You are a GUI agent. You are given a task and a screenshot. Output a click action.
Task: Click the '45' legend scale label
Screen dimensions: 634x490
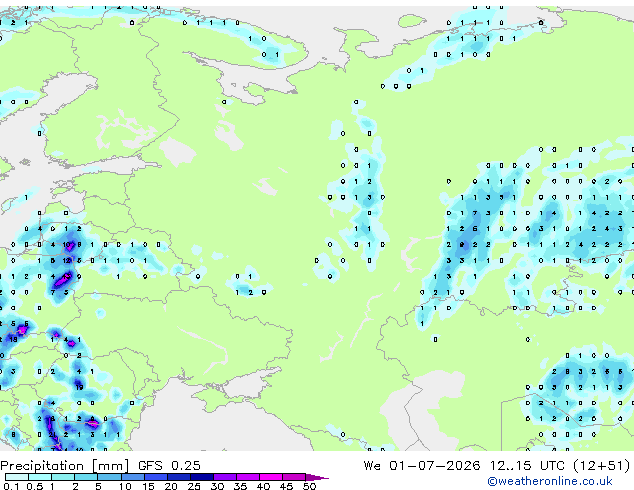(286, 486)
